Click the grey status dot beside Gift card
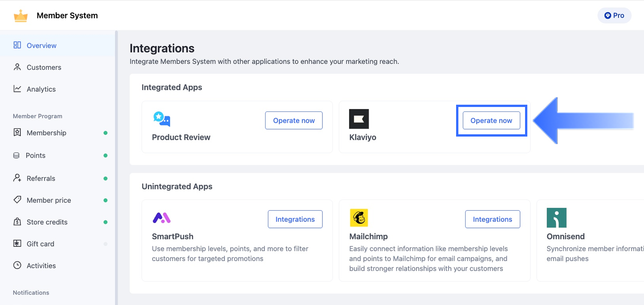 tap(105, 244)
